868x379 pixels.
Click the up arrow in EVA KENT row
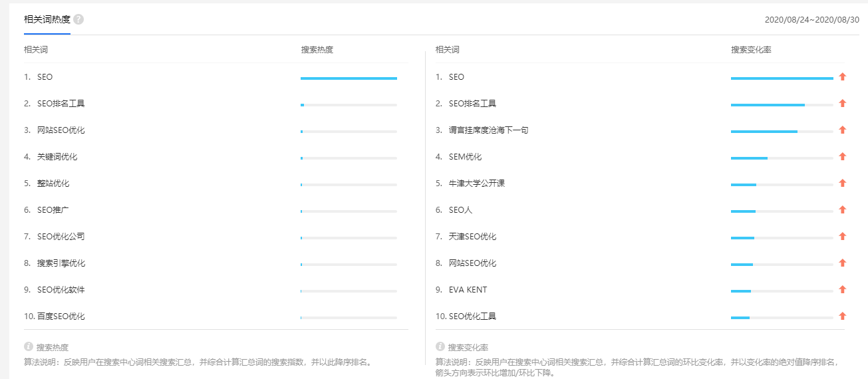point(842,290)
